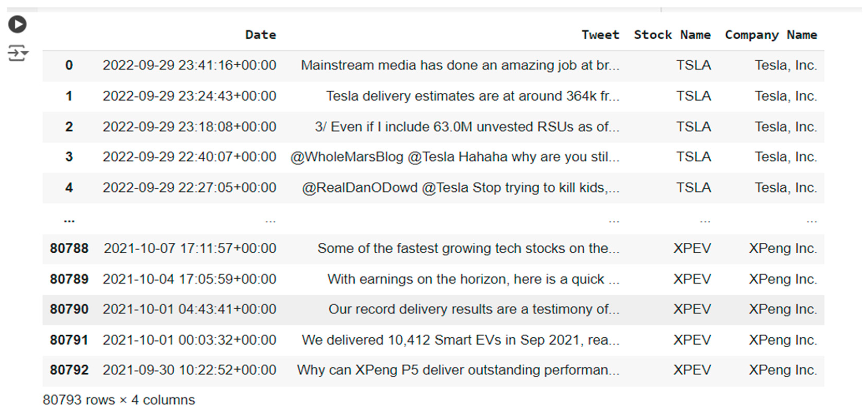
Task: Click the Tweet column header
Action: pyautogui.click(x=600, y=35)
